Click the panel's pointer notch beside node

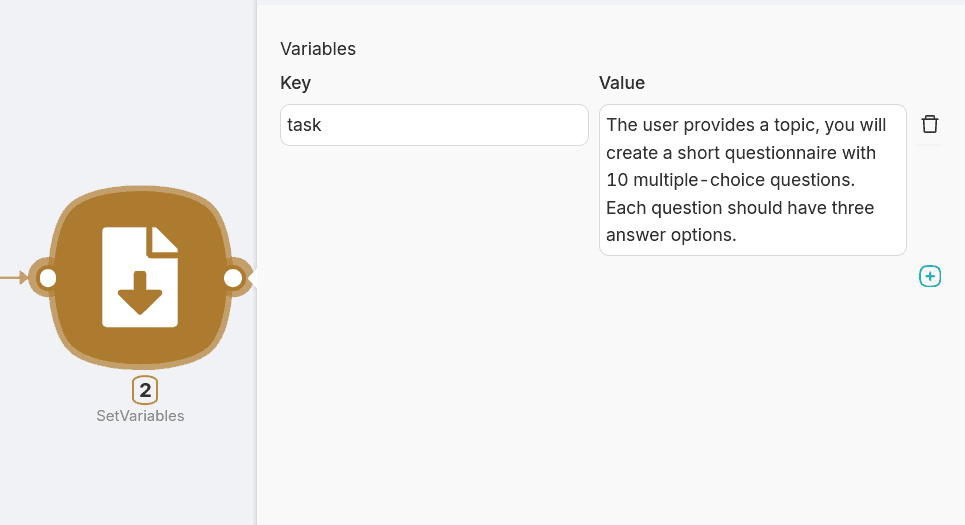253,277
